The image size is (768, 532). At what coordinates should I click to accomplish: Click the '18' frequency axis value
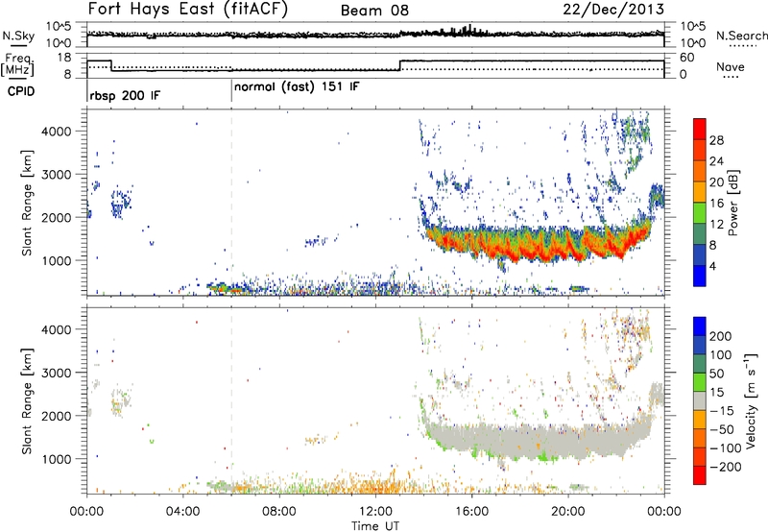point(64,58)
